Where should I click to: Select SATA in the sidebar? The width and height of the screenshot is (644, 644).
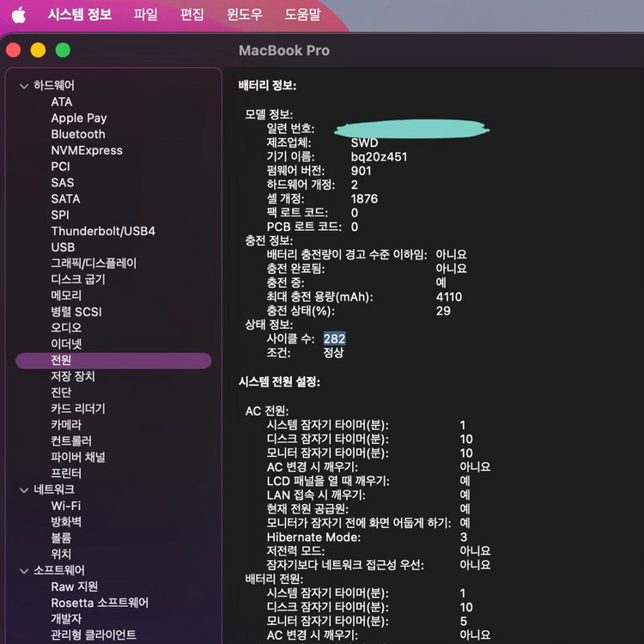pos(65,199)
